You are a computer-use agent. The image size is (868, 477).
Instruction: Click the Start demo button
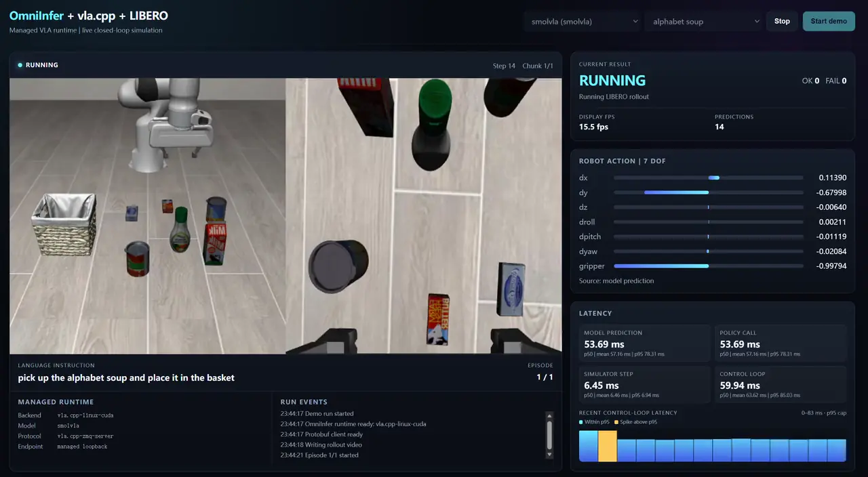point(829,21)
